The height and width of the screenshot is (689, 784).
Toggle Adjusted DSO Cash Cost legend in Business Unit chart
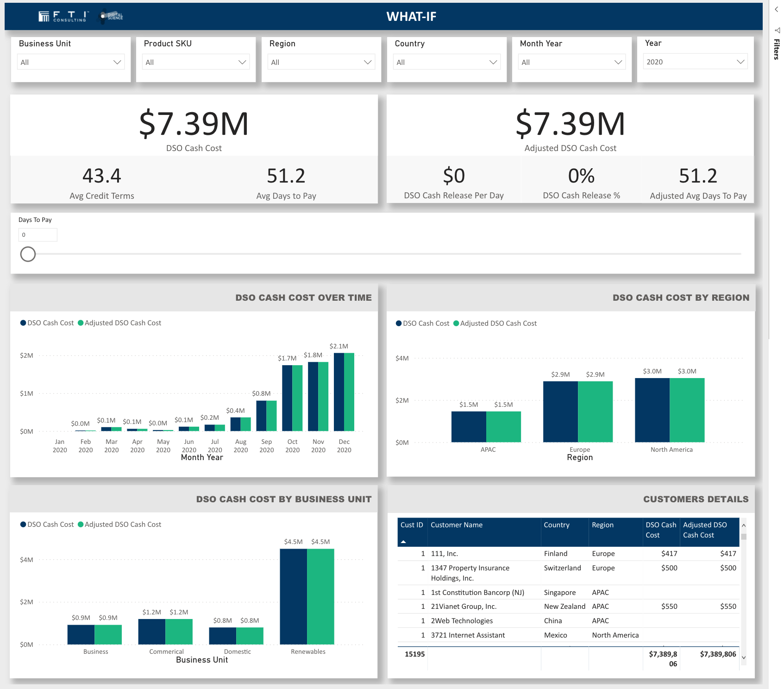(119, 525)
